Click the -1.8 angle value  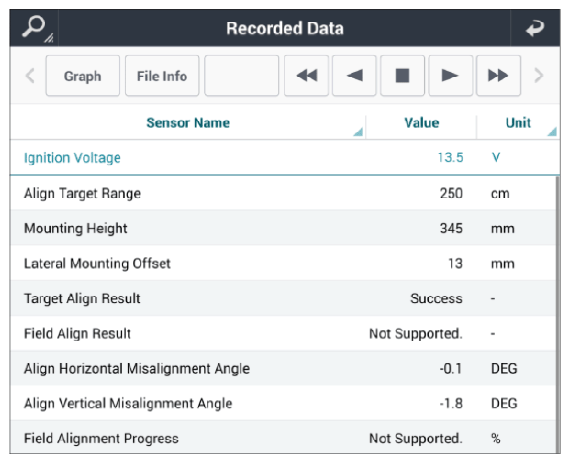pyautogui.click(x=451, y=403)
